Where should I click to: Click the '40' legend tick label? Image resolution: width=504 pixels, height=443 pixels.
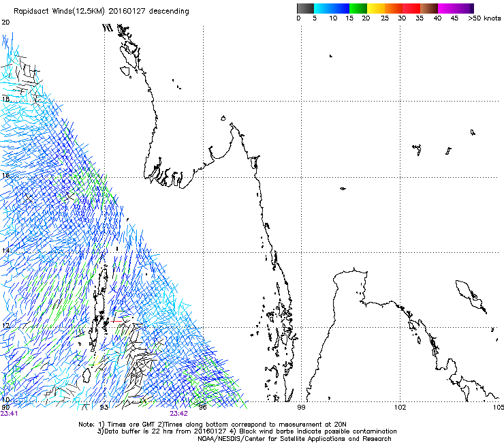click(x=437, y=18)
